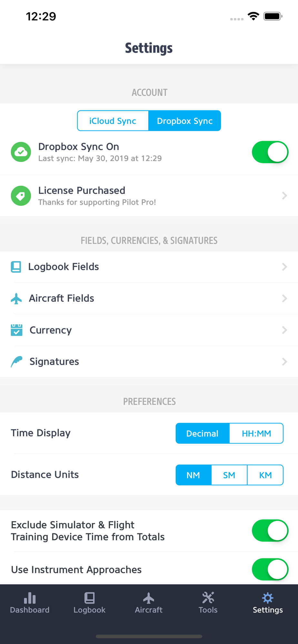The width and height of the screenshot is (298, 644).
Task: Tap the Signatures feather icon
Action: [x=16, y=362]
